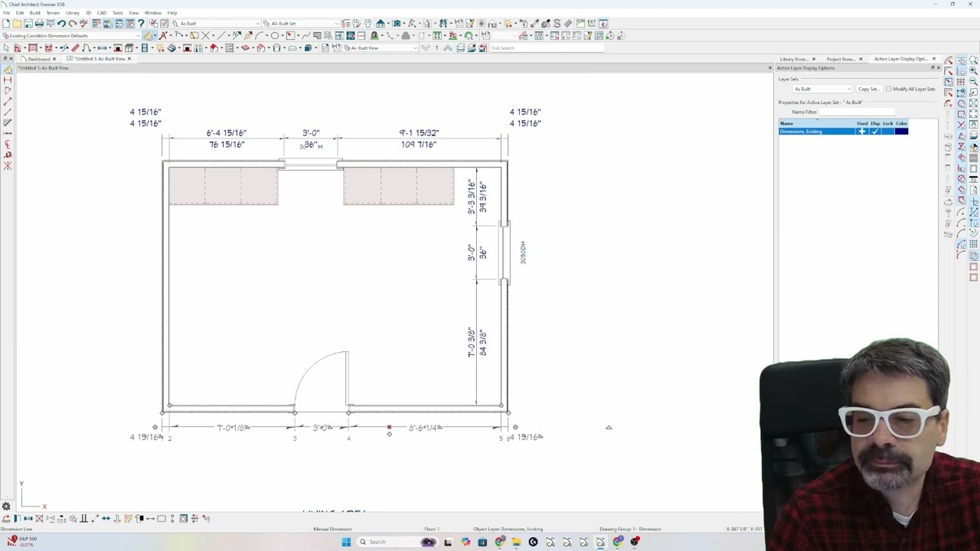Click the Undo arrow icon
The image size is (980, 551).
pyautogui.click(x=61, y=23)
